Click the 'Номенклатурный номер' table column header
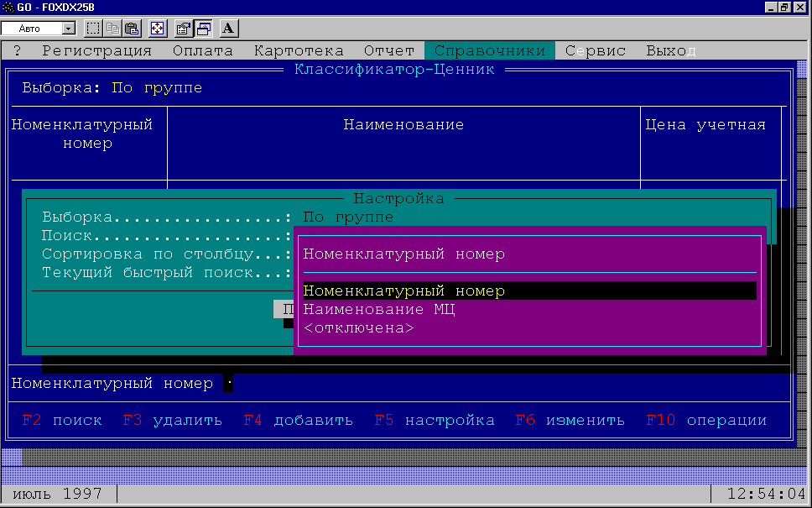This screenshot has width=812, height=508. (x=82, y=134)
